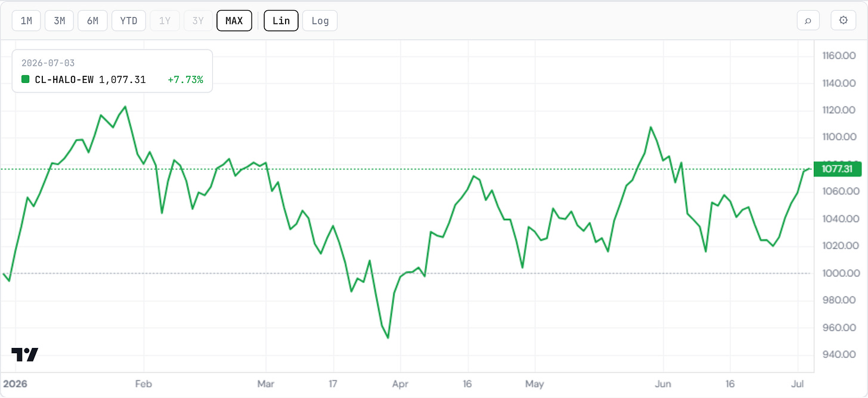Select the MAX range button
The width and height of the screenshot is (868, 398).
[x=234, y=21]
